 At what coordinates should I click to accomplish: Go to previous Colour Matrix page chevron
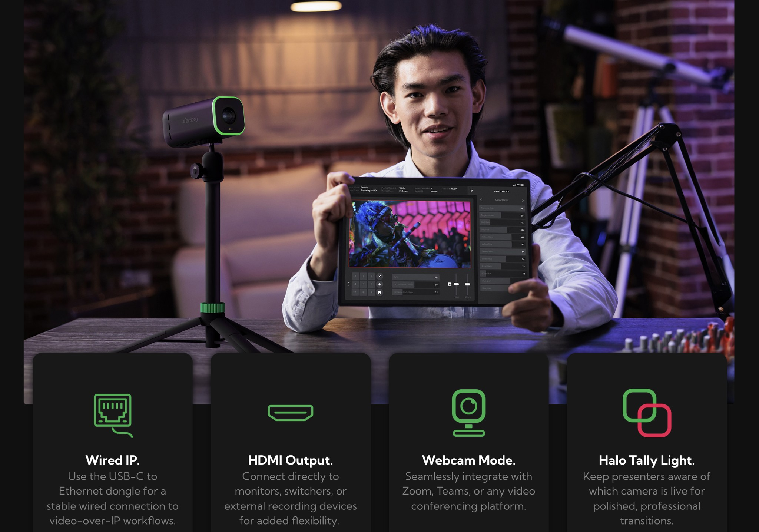[x=481, y=200]
